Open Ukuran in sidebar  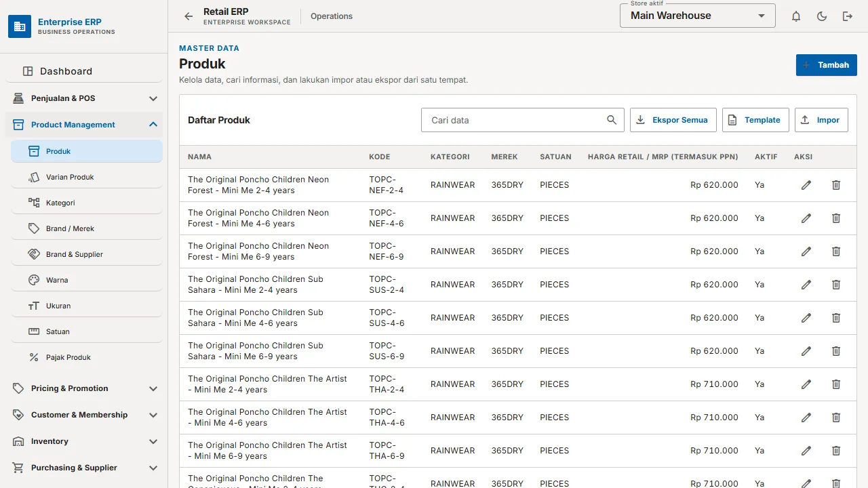pyautogui.click(x=87, y=306)
